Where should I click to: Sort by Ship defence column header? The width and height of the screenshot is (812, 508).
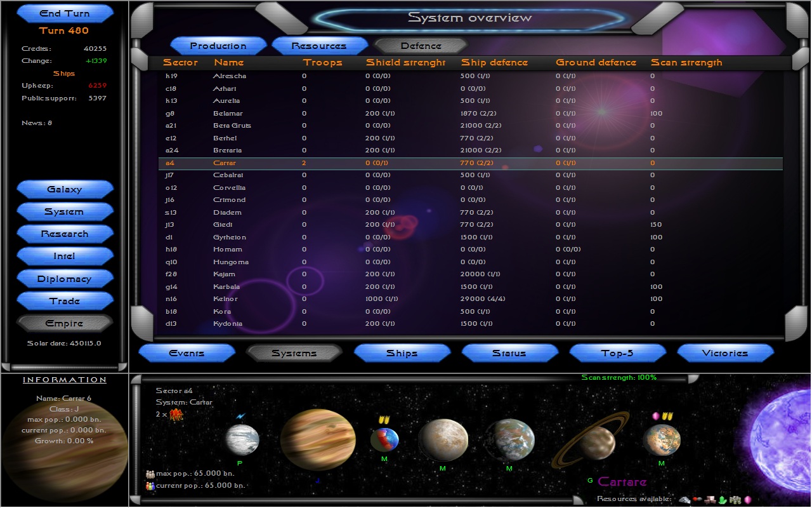pyautogui.click(x=494, y=62)
